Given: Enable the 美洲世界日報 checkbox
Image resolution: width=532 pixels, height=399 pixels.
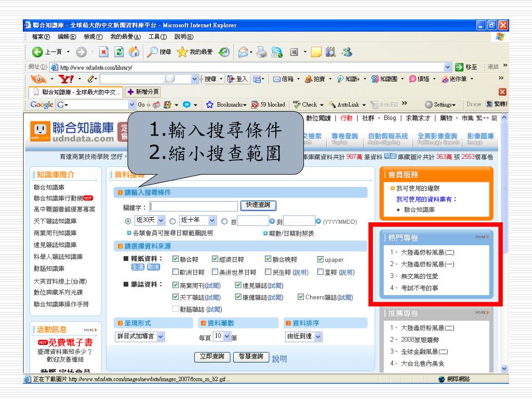Looking at the screenshot, I should click(215, 272).
